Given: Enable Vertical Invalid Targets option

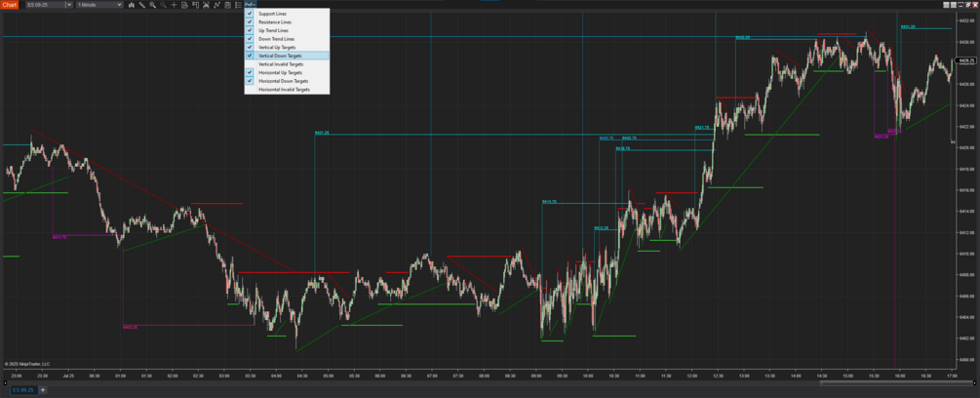Looking at the screenshot, I should click(x=287, y=63).
